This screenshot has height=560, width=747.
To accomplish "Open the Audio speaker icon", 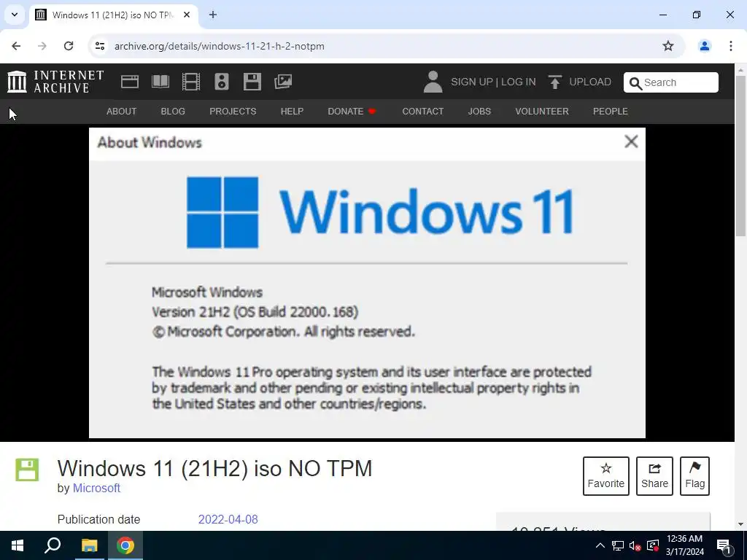I will click(222, 82).
